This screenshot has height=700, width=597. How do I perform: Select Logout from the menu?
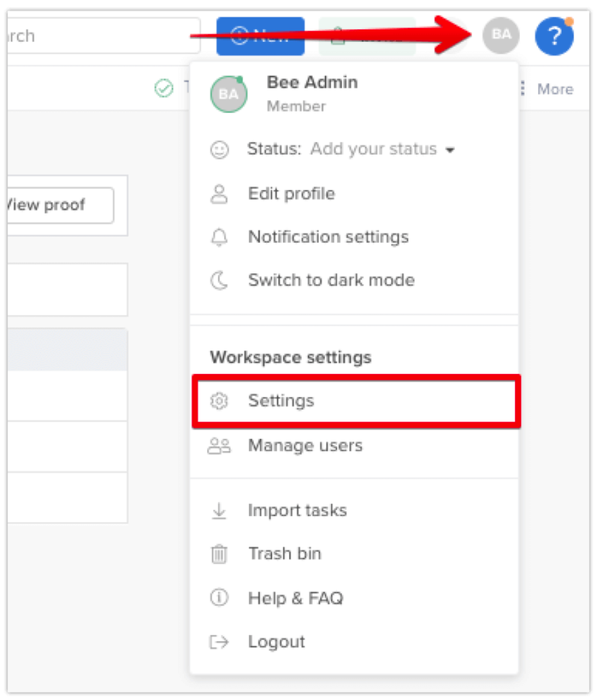pos(276,641)
